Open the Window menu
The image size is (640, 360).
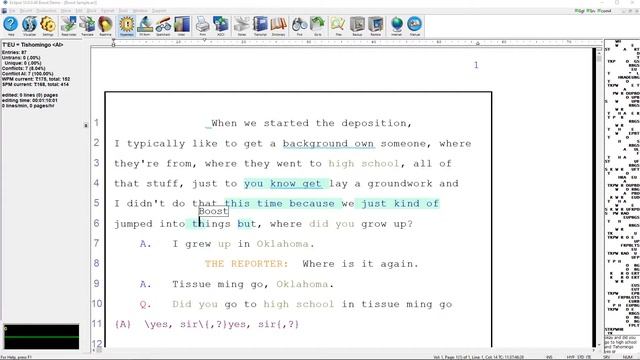point(140,11)
